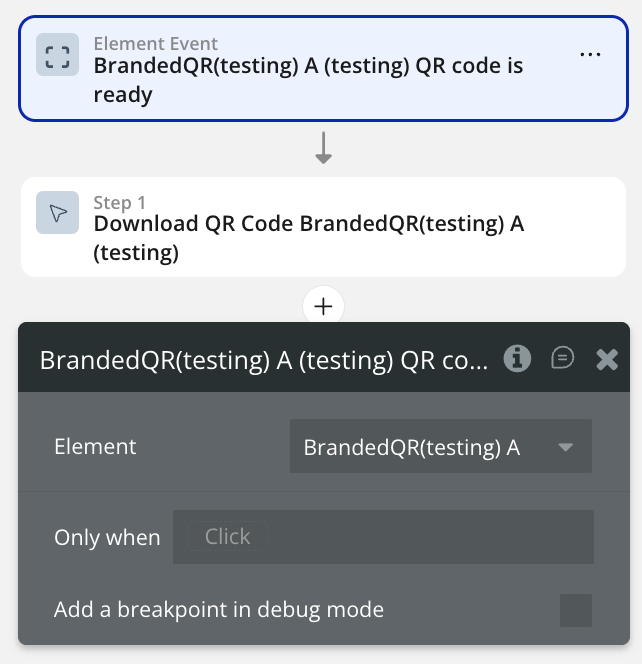Click the Element Event brackets icon
The width and height of the screenshot is (642, 664).
point(57,56)
